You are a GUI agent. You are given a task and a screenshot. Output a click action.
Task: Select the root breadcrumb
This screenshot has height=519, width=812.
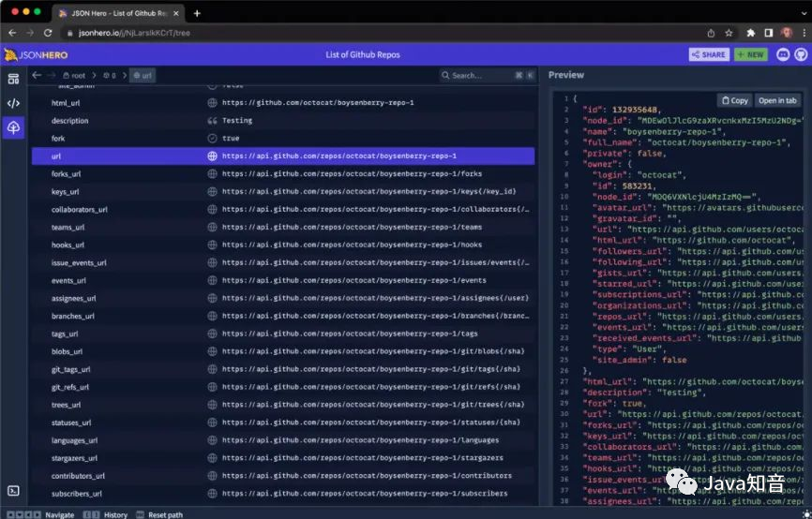pyautogui.click(x=74, y=75)
